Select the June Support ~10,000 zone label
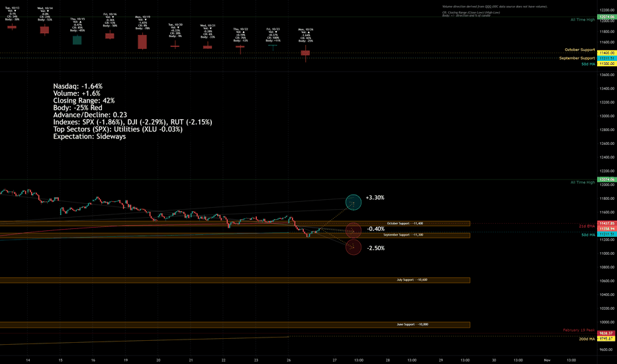This screenshot has height=364, width=617. click(x=412, y=324)
